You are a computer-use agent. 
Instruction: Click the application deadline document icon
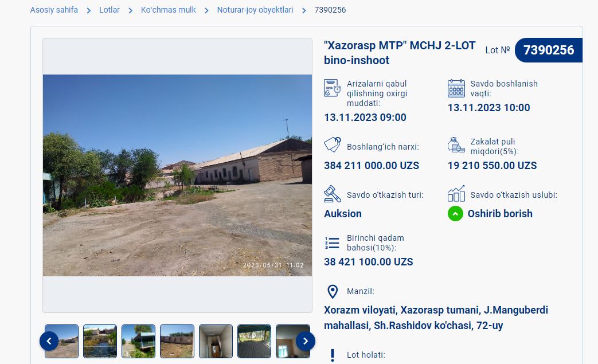click(x=332, y=88)
